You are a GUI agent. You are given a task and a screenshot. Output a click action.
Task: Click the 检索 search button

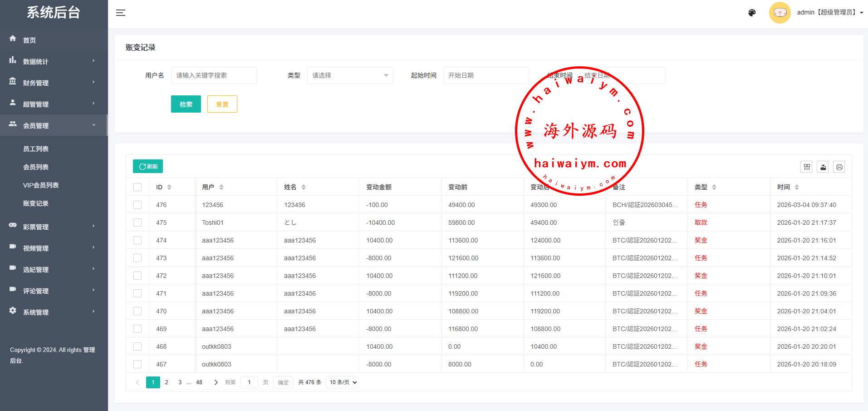[x=186, y=104]
